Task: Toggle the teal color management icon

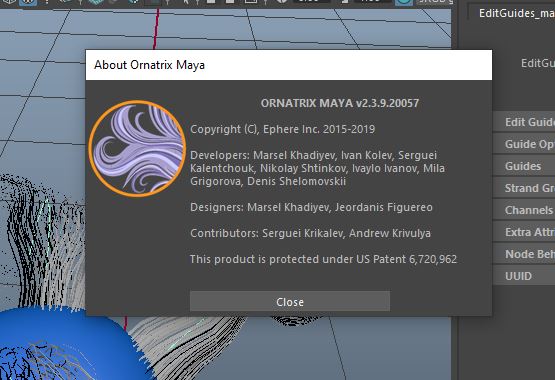Action: [x=404, y=2]
